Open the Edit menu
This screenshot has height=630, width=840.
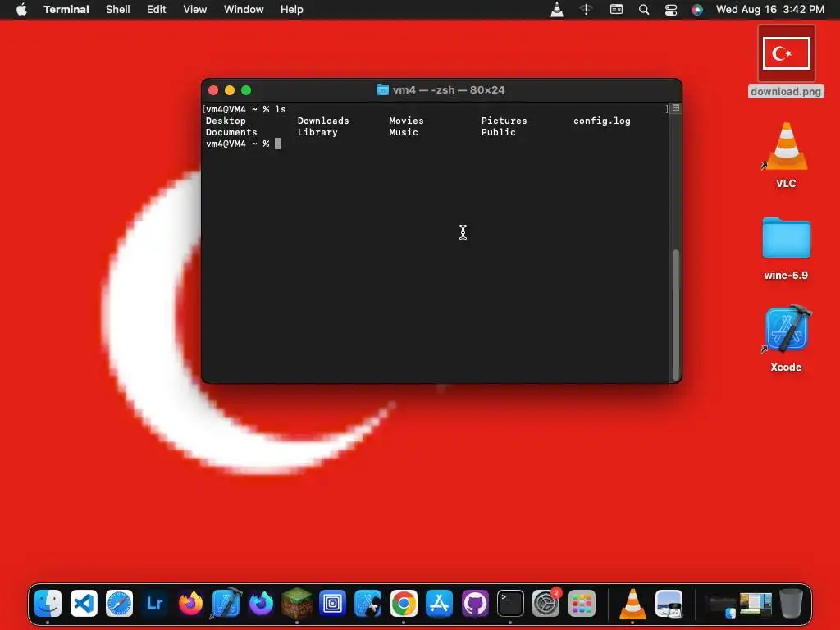[157, 10]
